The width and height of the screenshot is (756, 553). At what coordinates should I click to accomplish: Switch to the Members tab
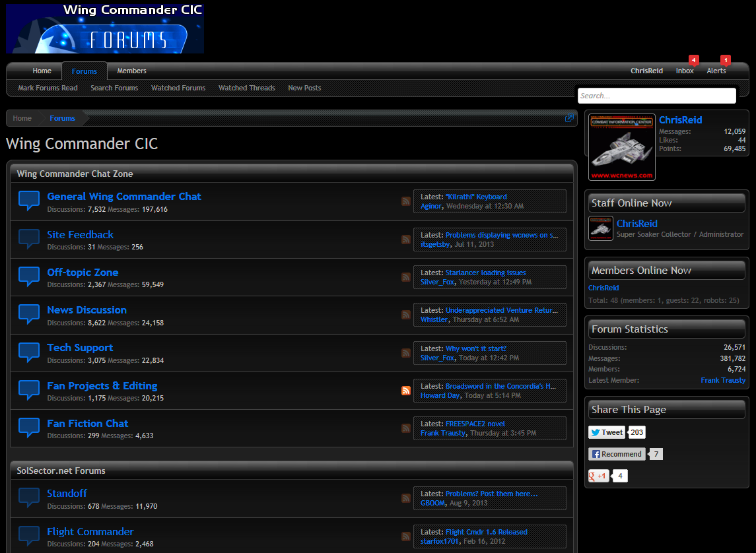(131, 71)
